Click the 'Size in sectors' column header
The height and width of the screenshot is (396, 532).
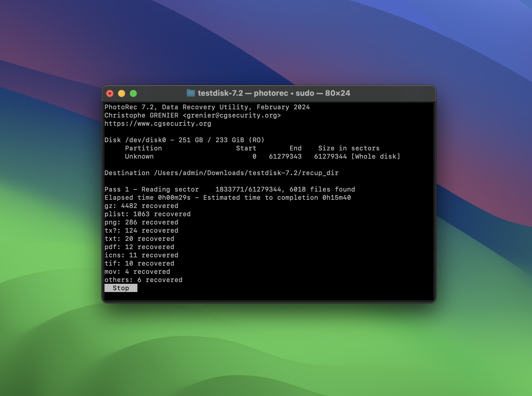tap(349, 148)
